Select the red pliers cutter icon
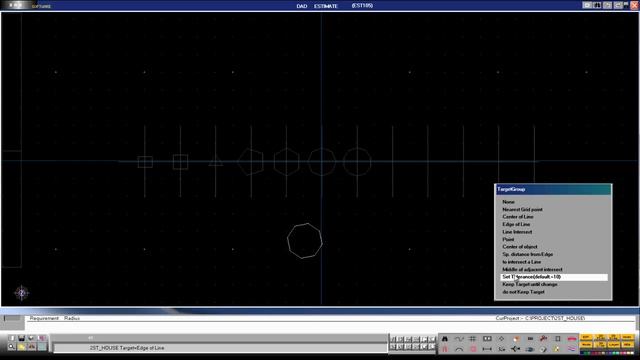 tap(445, 349)
